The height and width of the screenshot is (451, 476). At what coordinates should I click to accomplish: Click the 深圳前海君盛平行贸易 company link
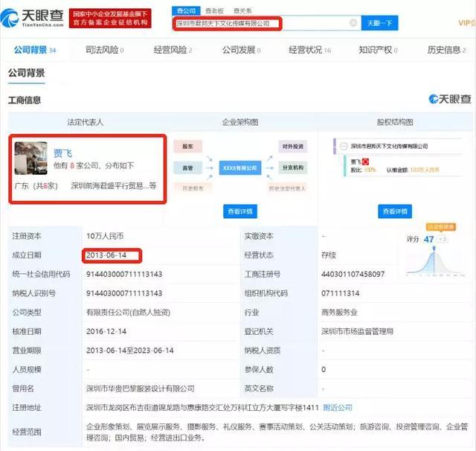tap(114, 185)
